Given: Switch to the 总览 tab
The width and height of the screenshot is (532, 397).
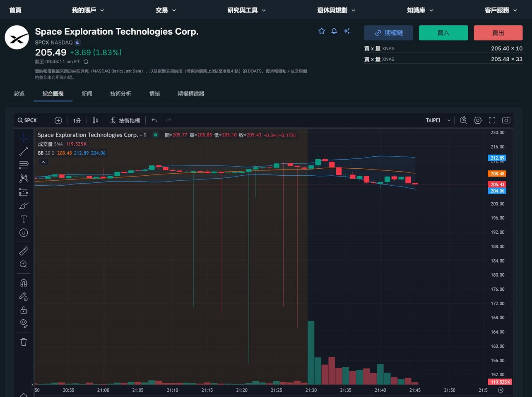Looking at the screenshot, I should (19, 93).
